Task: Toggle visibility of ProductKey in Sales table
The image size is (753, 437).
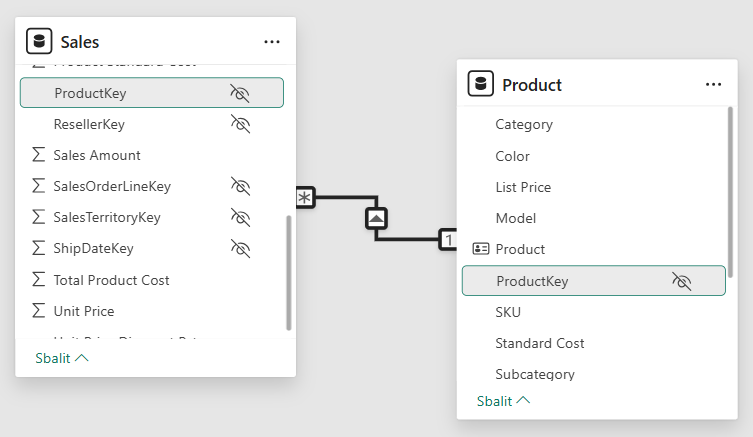Action: pos(239,93)
